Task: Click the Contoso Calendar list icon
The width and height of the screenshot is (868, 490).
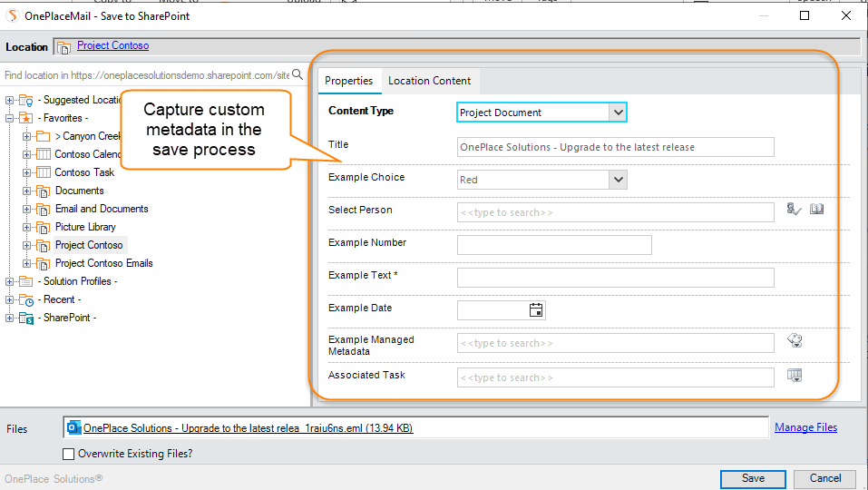Action: click(44, 154)
